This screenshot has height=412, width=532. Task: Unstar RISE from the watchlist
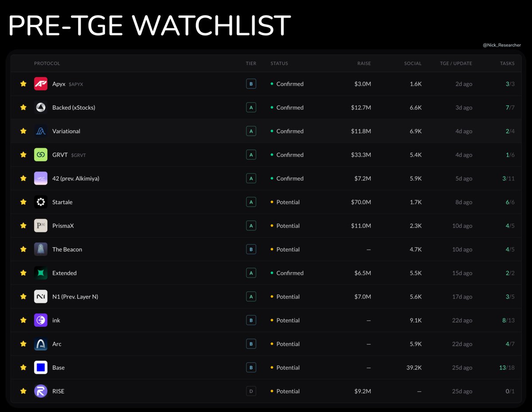coord(23,391)
